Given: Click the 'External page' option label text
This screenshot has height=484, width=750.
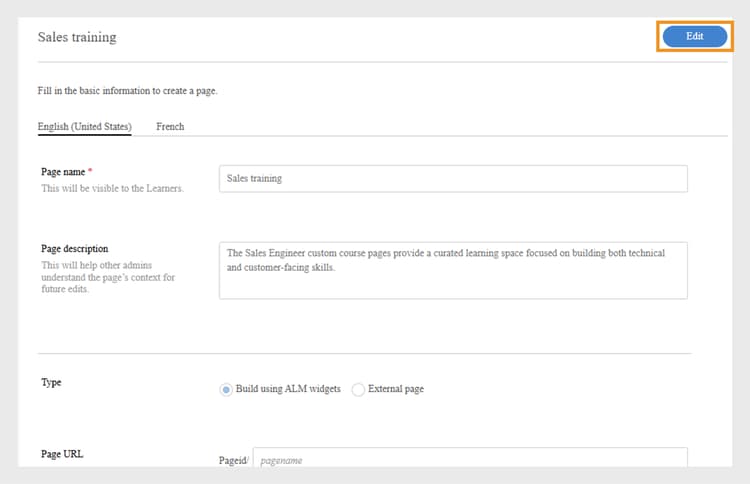Looking at the screenshot, I should pyautogui.click(x=396, y=389).
